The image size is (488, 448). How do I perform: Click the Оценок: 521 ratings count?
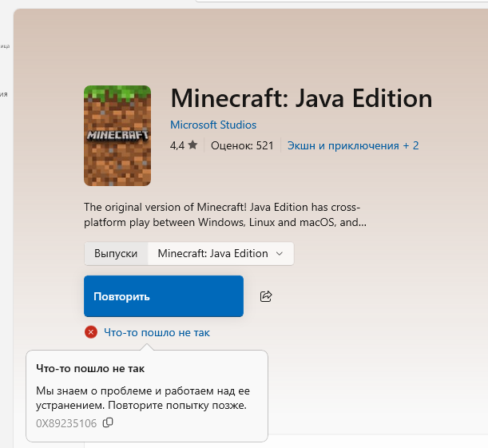(242, 145)
